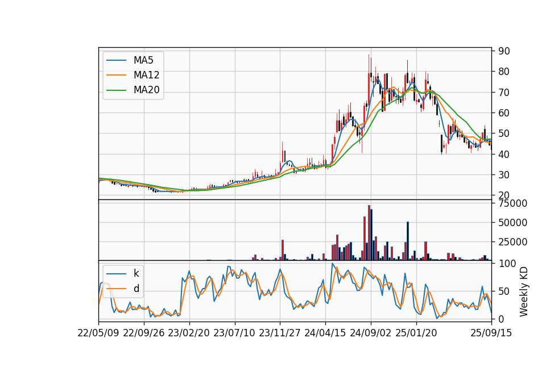The width and height of the screenshot is (546, 392).
Task: Click the 23/07/10 date label
Action: [234, 333]
